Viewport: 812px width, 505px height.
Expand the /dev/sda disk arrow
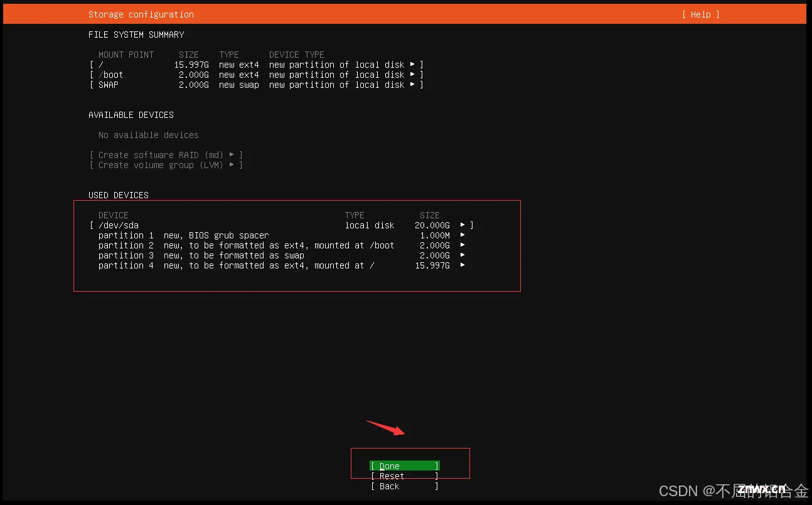[462, 225]
